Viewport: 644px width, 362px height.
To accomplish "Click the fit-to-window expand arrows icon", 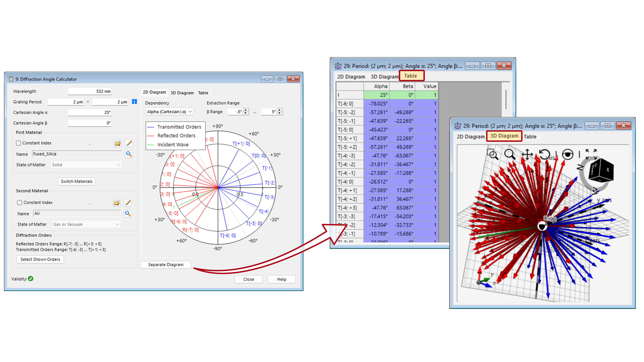I will click(x=591, y=154).
